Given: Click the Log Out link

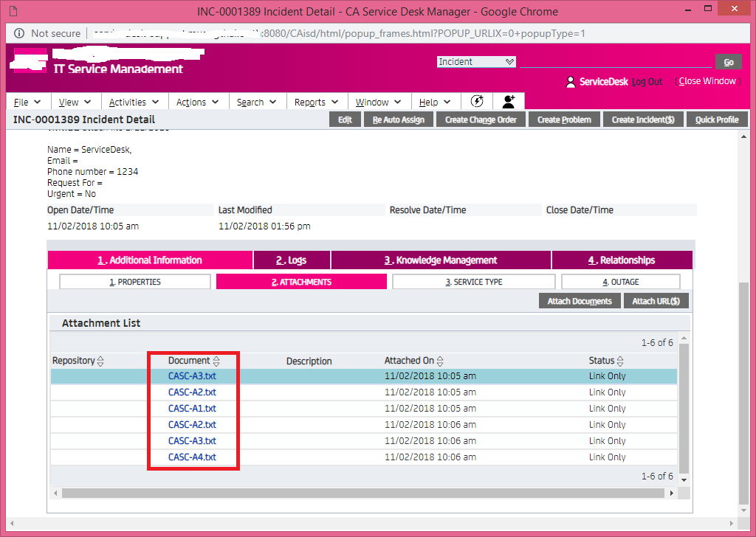Looking at the screenshot, I should [647, 82].
